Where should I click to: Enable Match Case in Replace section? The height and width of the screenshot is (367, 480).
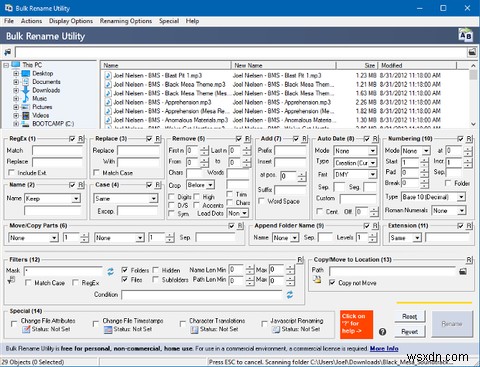click(96, 173)
